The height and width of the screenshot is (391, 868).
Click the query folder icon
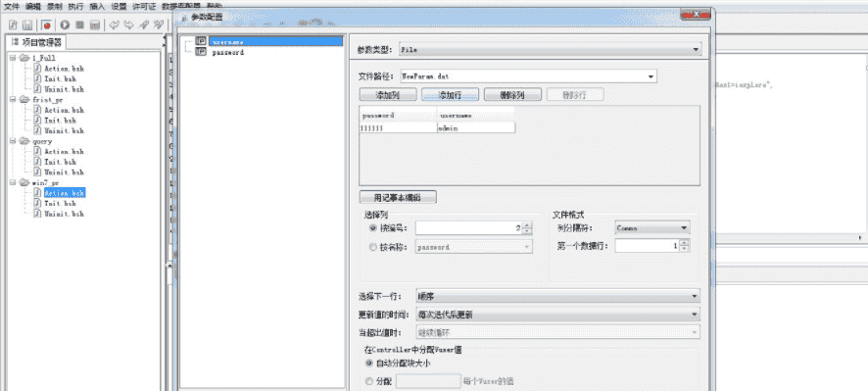pyautogui.click(x=24, y=141)
